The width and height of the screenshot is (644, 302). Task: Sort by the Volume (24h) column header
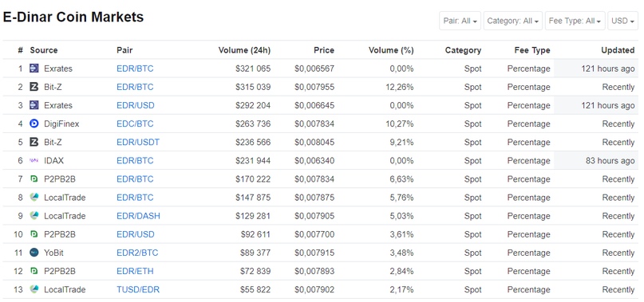coord(244,50)
